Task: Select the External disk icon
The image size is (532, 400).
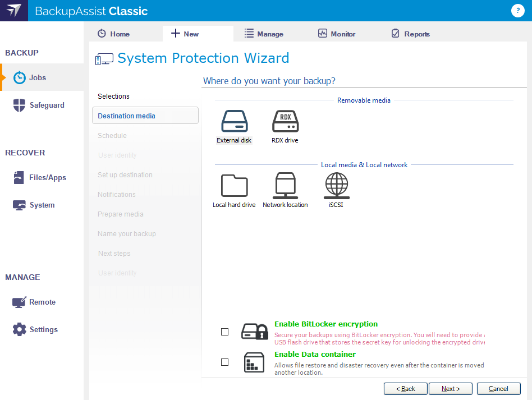Action: (235, 121)
